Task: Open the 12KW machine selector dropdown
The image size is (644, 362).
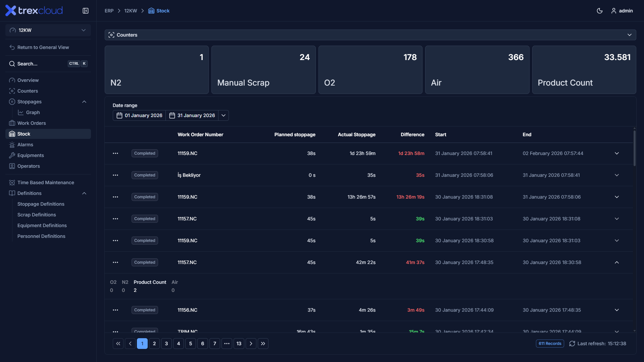Action: [x=48, y=30]
